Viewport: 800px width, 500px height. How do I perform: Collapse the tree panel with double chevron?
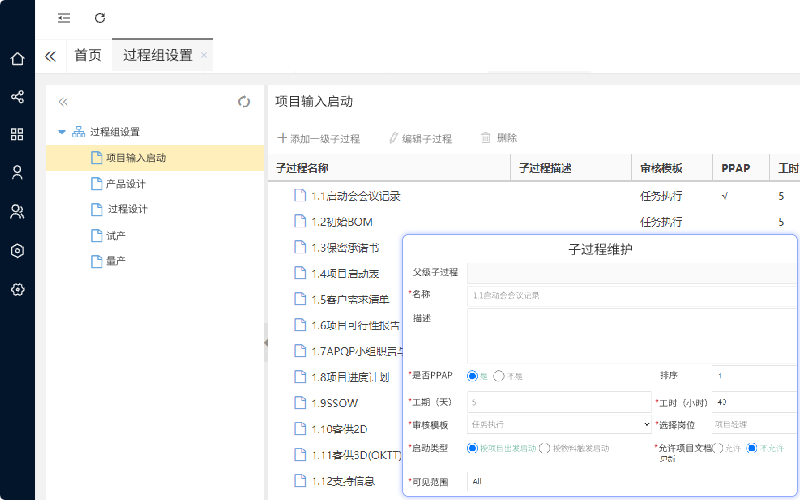tap(63, 102)
